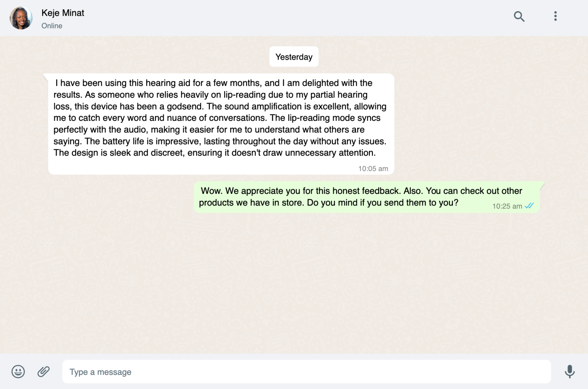The image size is (588, 389).
Task: Click the blue double-check read receipt
Action: [x=529, y=206]
